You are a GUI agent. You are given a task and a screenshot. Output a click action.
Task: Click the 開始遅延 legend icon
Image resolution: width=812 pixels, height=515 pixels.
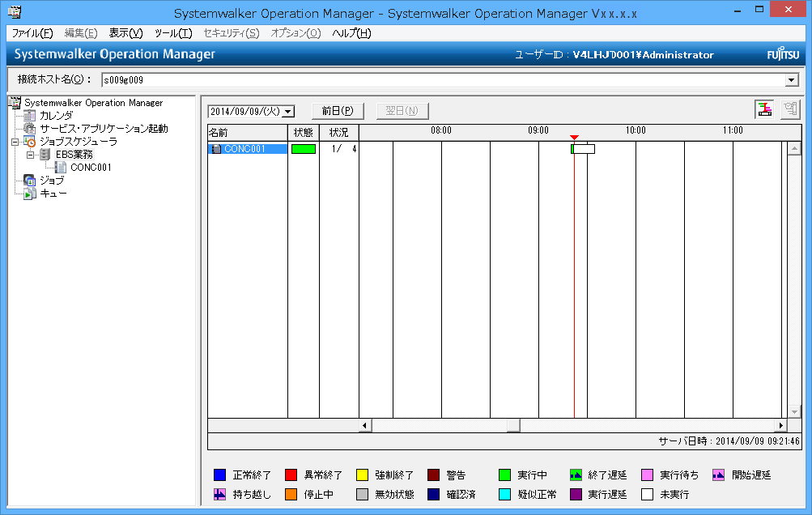coord(718,475)
